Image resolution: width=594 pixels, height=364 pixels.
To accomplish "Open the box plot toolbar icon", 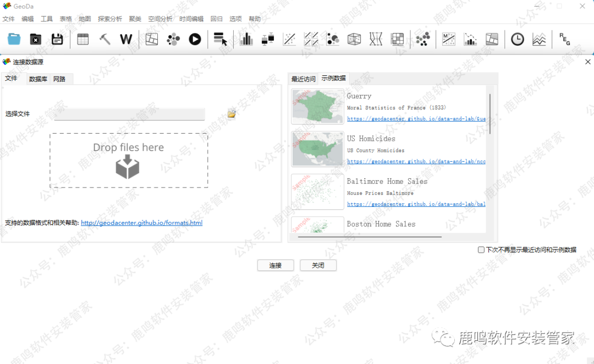I will pyautogui.click(x=268, y=39).
